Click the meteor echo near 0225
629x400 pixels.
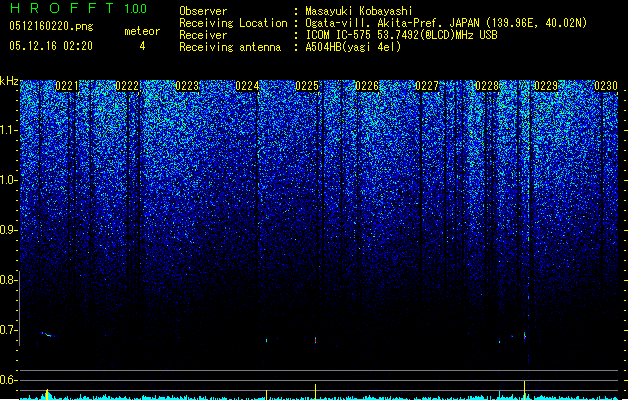[x=315, y=340]
